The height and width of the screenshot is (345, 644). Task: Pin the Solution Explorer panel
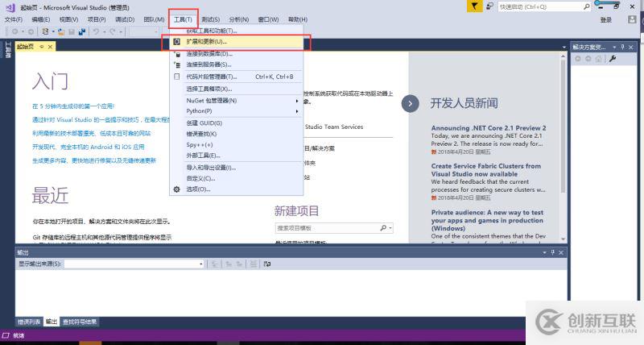coord(622,47)
